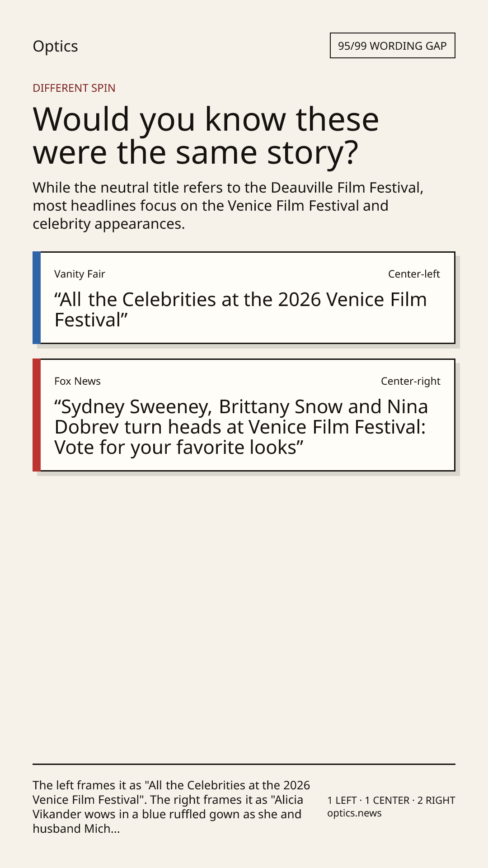Click the horizontal divider above the footer
The width and height of the screenshot is (488, 868).
(x=244, y=764)
